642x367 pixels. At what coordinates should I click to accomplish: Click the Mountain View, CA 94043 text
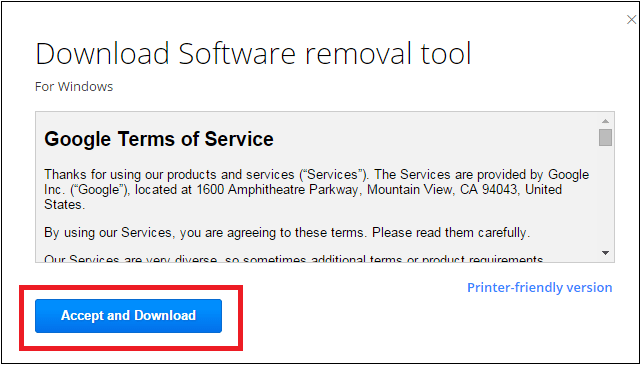coord(442,190)
